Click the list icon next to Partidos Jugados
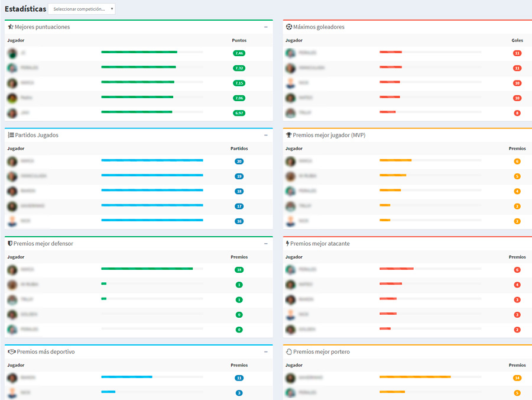Image resolution: width=532 pixels, height=400 pixels. 11,136
